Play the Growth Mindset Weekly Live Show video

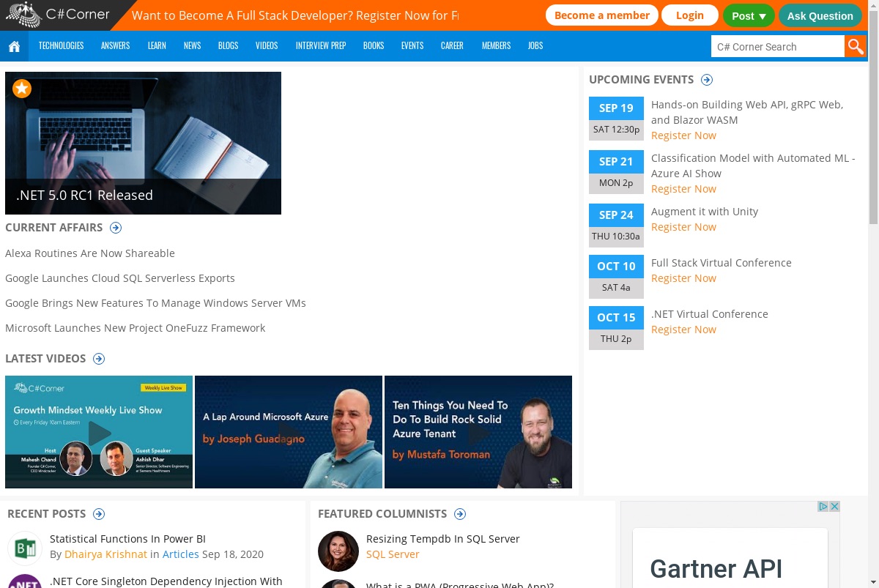[x=99, y=432]
